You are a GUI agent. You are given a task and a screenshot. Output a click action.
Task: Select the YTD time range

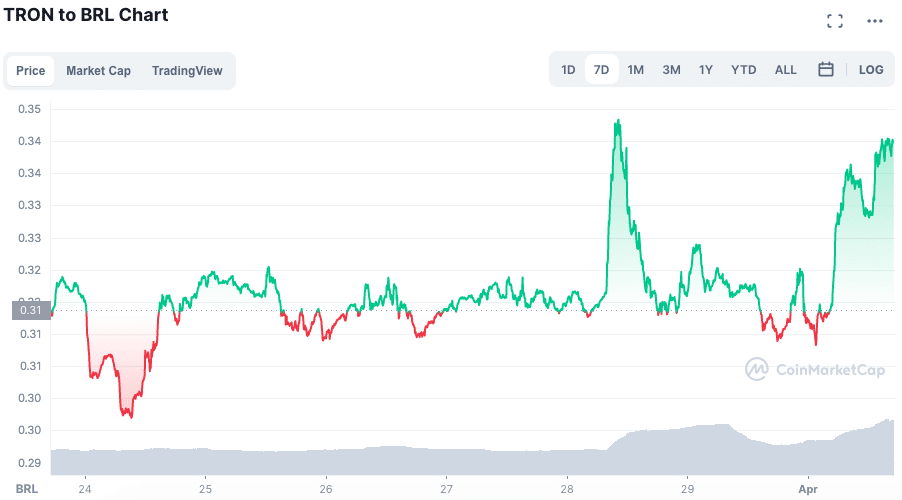coord(743,70)
